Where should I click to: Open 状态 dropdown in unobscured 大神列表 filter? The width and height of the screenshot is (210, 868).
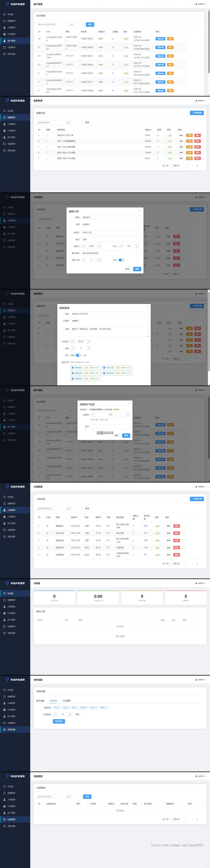coord(73,508)
